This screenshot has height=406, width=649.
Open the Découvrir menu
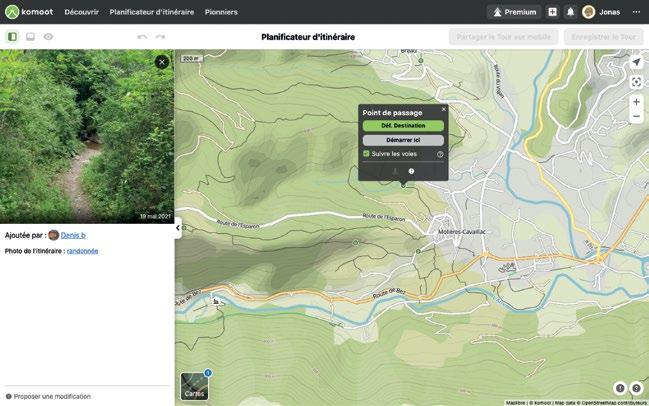(x=82, y=12)
